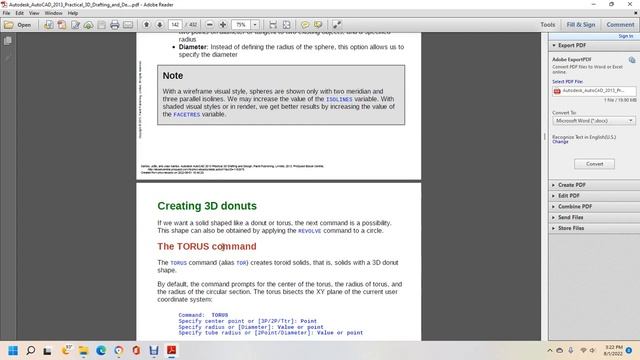Go to previous page with up arrow

146,25
